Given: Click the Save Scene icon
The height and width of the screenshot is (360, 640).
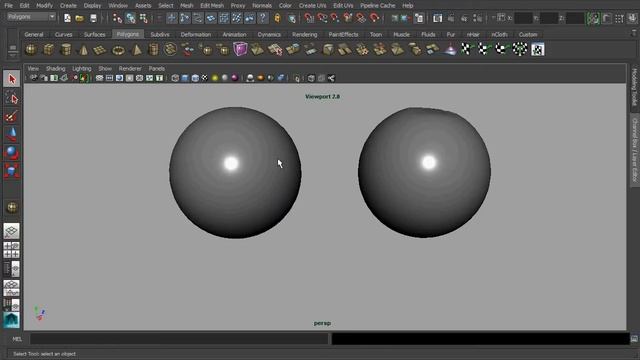Looking at the screenshot, I should [x=93, y=18].
